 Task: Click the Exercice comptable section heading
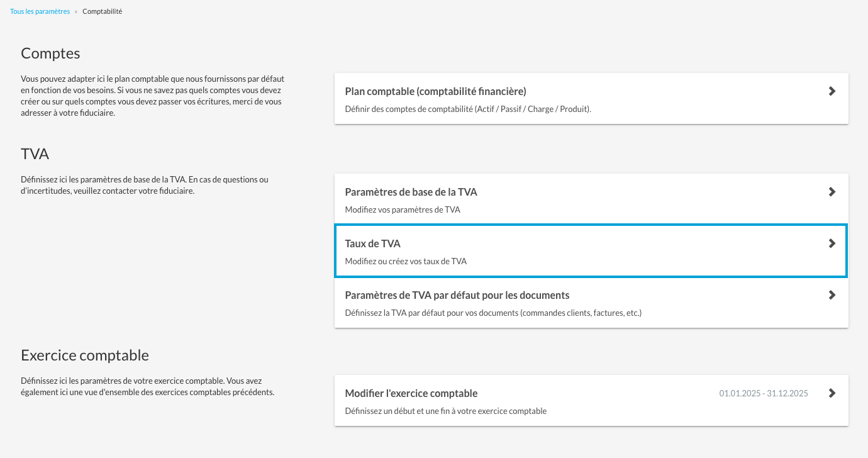(x=85, y=355)
